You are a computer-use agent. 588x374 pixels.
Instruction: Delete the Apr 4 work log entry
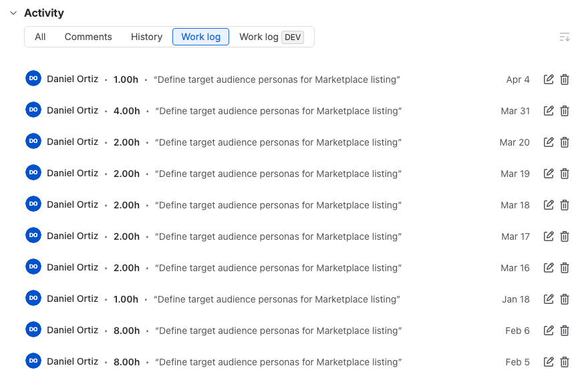pyautogui.click(x=565, y=79)
